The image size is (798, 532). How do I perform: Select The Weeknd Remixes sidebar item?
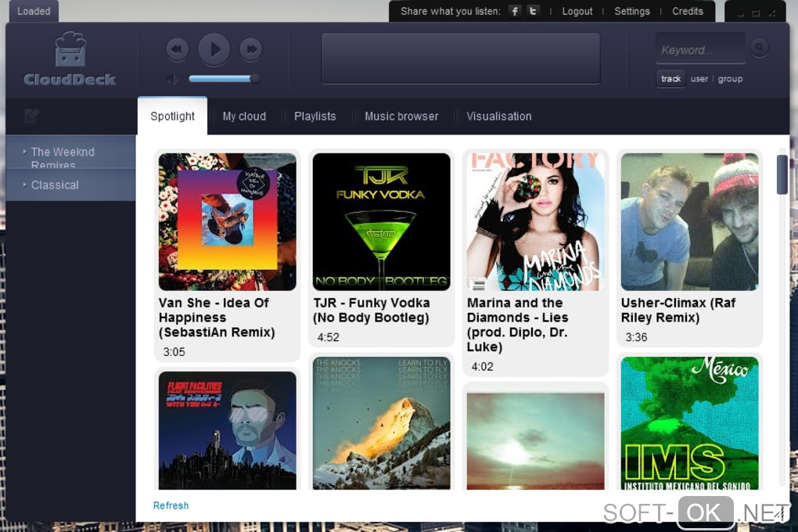70,153
